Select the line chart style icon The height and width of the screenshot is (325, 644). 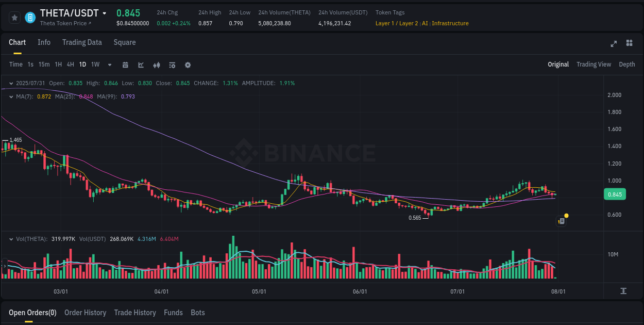141,64
